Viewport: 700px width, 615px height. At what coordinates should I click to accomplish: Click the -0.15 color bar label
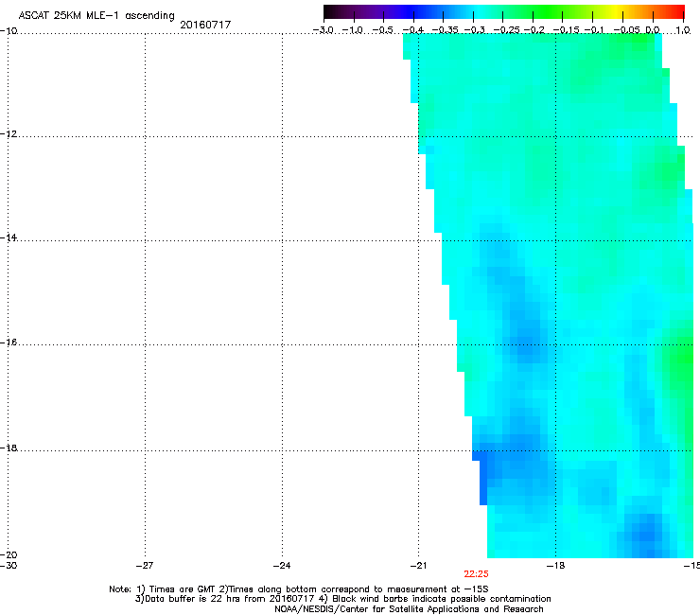pyautogui.click(x=566, y=30)
